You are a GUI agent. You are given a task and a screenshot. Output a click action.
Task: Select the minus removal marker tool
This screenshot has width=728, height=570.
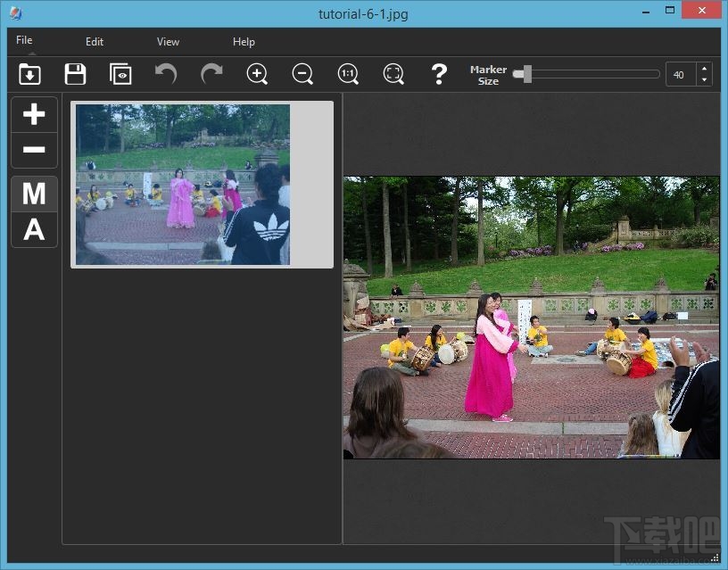click(x=34, y=150)
